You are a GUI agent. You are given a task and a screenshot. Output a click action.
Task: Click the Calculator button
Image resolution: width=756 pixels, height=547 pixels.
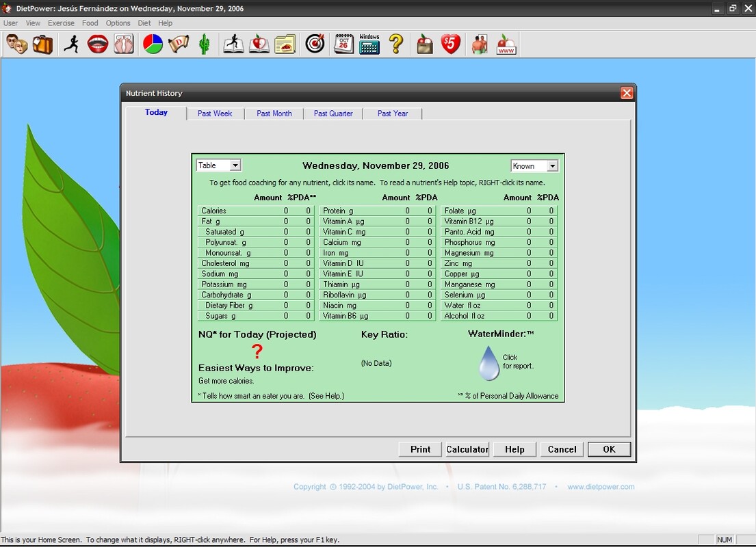click(467, 449)
